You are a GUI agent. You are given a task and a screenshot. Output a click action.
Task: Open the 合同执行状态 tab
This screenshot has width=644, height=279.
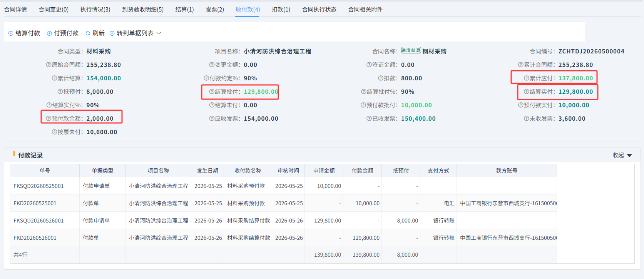tap(319, 9)
